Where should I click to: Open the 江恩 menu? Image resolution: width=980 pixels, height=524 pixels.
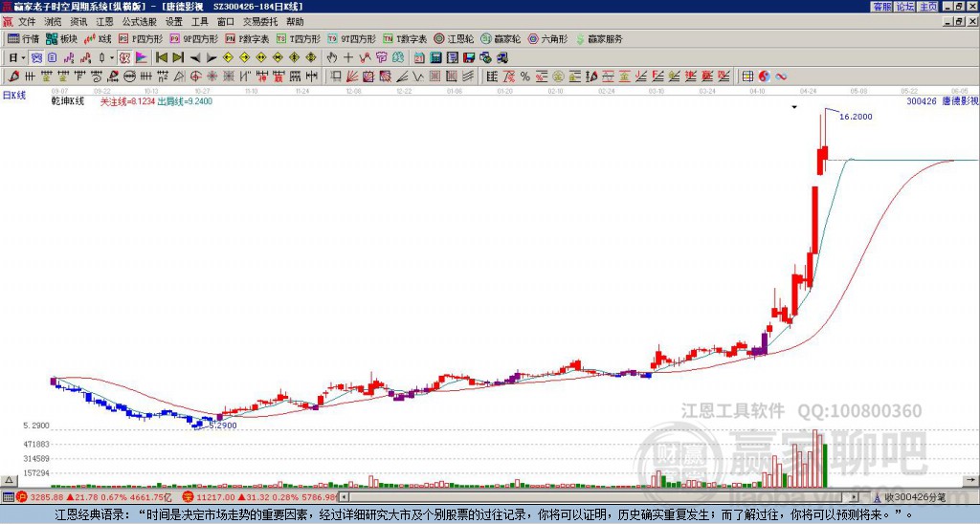(104, 22)
